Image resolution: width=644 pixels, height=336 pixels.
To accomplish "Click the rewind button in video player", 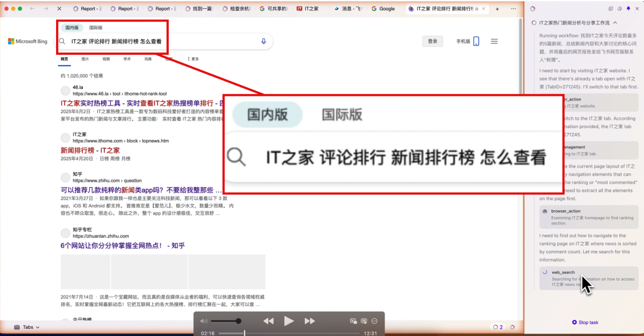I will tap(268, 321).
